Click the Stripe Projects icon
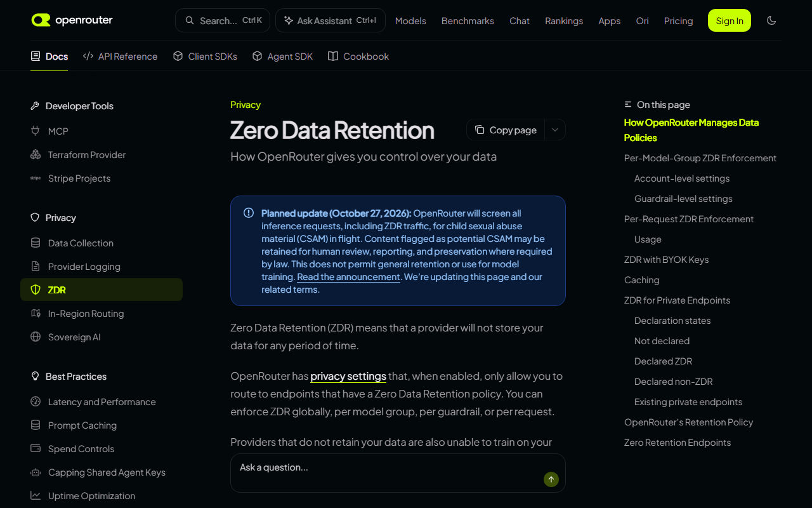The height and width of the screenshot is (508, 812). tap(36, 178)
